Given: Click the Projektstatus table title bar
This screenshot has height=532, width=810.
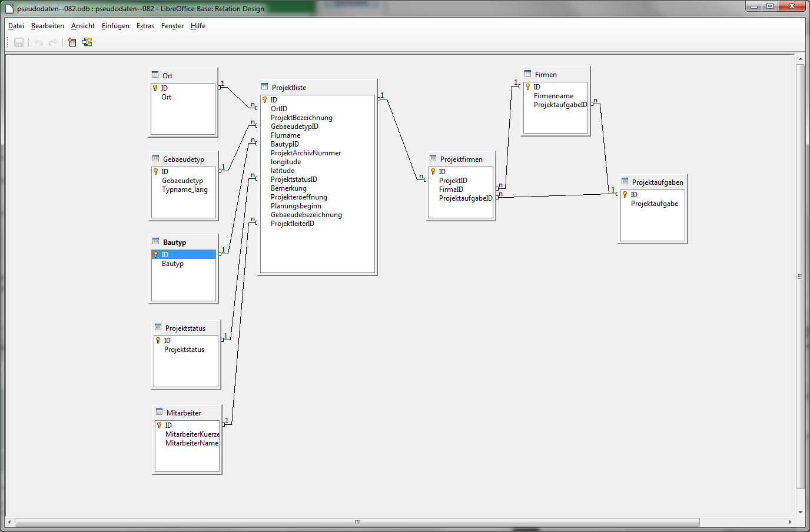Looking at the screenshot, I should pyautogui.click(x=186, y=328).
